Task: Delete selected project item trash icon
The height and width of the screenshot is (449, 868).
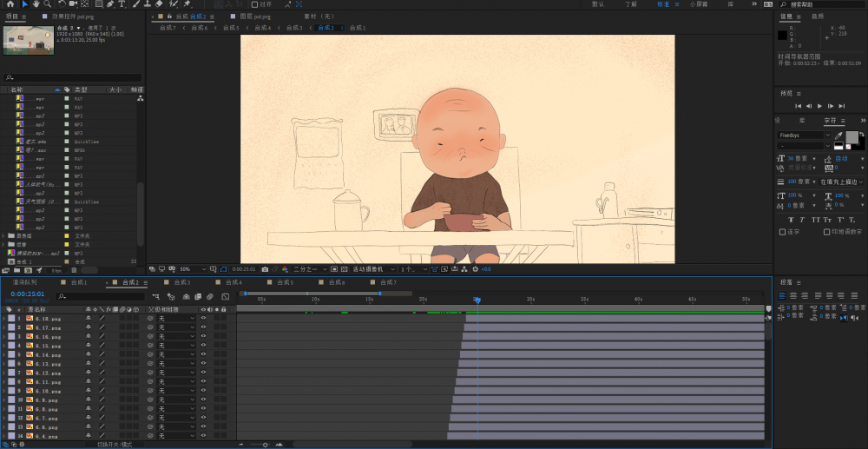Action: 74,270
